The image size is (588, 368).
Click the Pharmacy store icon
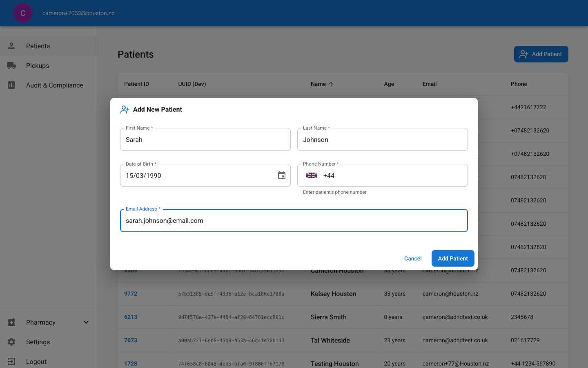[11, 322]
